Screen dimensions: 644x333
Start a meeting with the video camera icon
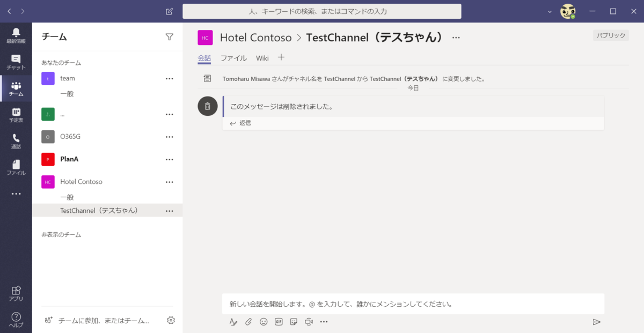coord(309,322)
